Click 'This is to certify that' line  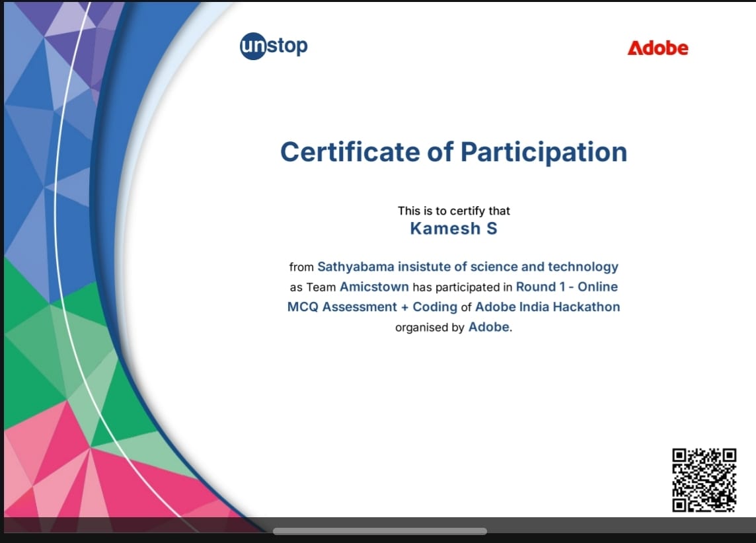(x=453, y=211)
